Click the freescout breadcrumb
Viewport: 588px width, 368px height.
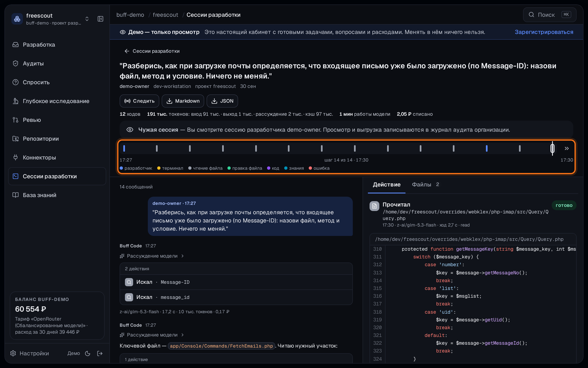(x=165, y=15)
